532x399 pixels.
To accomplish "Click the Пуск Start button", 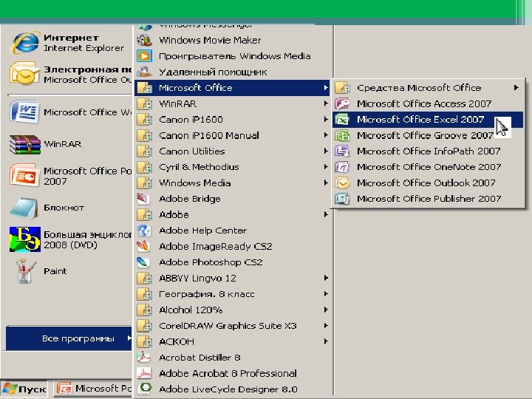I will tap(24, 389).
